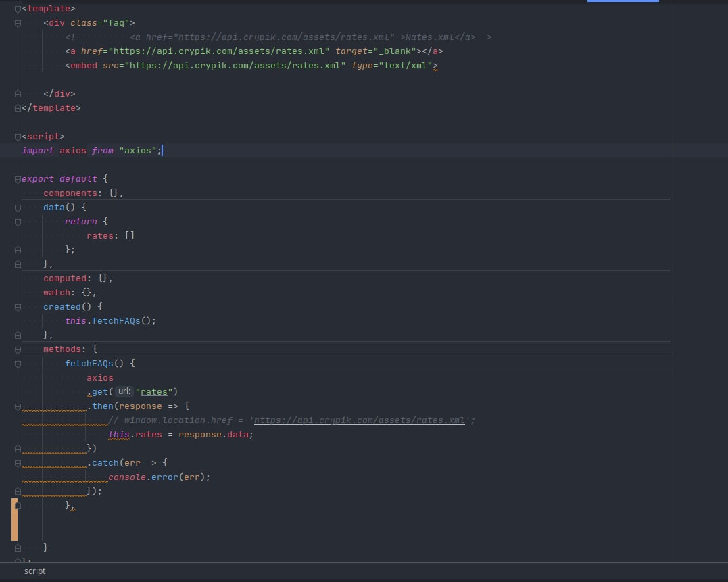Click the axios identifier inside fetchFAQs
Image resolution: width=728 pixels, height=582 pixels.
coord(100,379)
